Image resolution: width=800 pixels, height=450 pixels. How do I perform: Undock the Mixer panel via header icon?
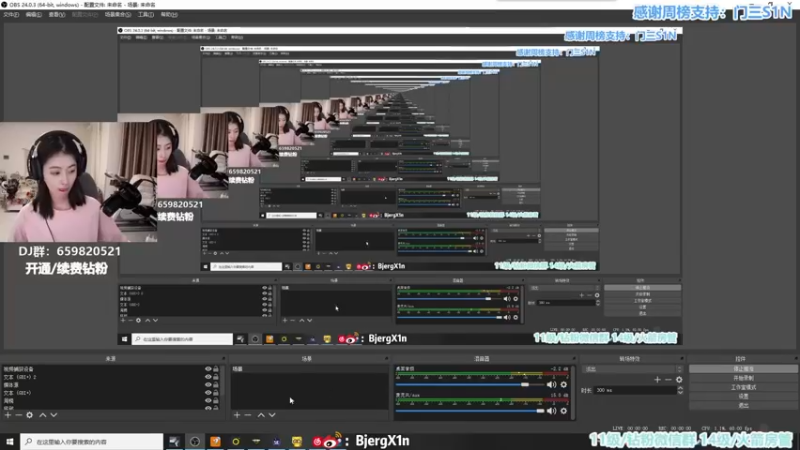[574, 359]
